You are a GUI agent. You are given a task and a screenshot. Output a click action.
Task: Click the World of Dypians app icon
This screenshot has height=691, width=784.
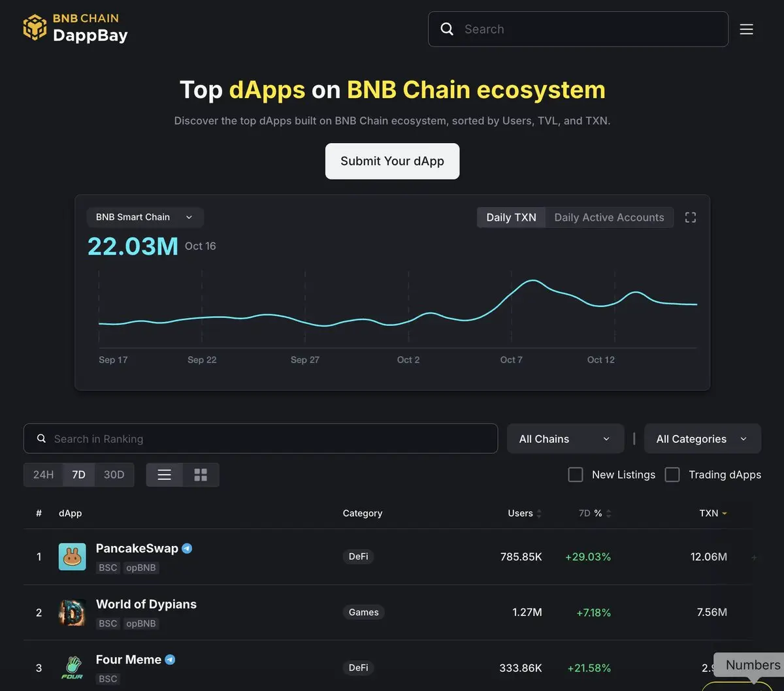click(73, 613)
